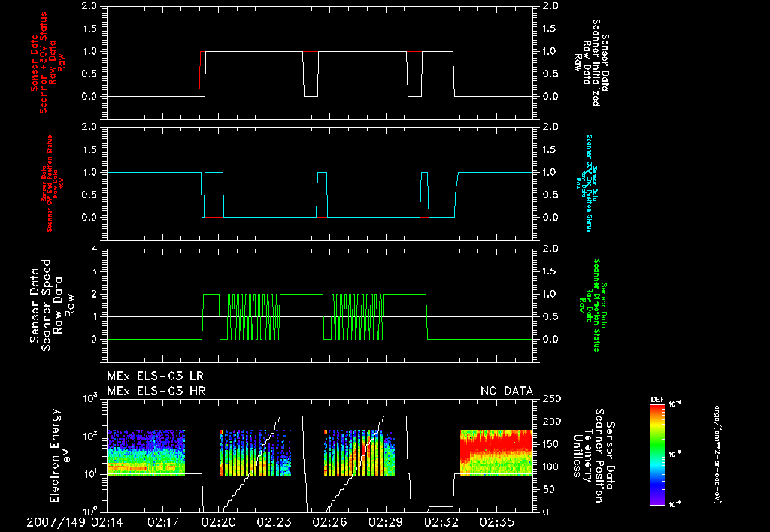Click the 'DEF' label above the color bar

coord(657,400)
